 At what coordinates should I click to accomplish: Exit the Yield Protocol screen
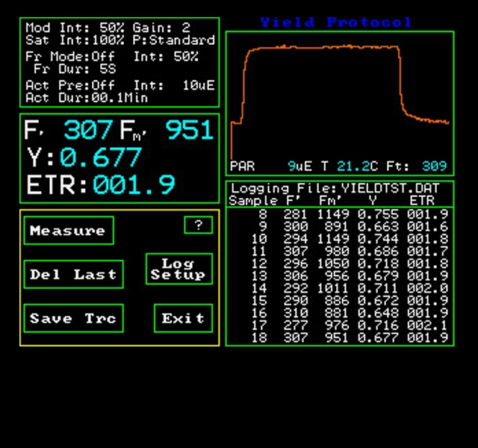(x=183, y=319)
